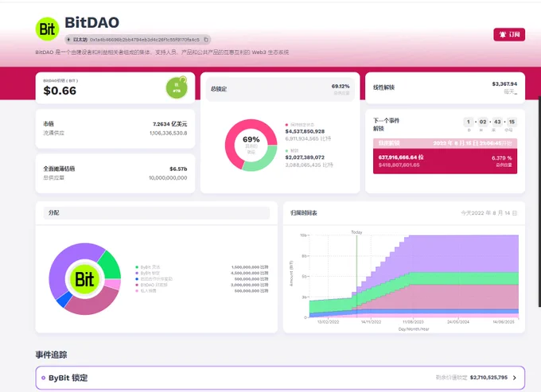The height and width of the screenshot is (392, 541).
Task: Click the minutes countdown box showing 43
Action: point(497,122)
